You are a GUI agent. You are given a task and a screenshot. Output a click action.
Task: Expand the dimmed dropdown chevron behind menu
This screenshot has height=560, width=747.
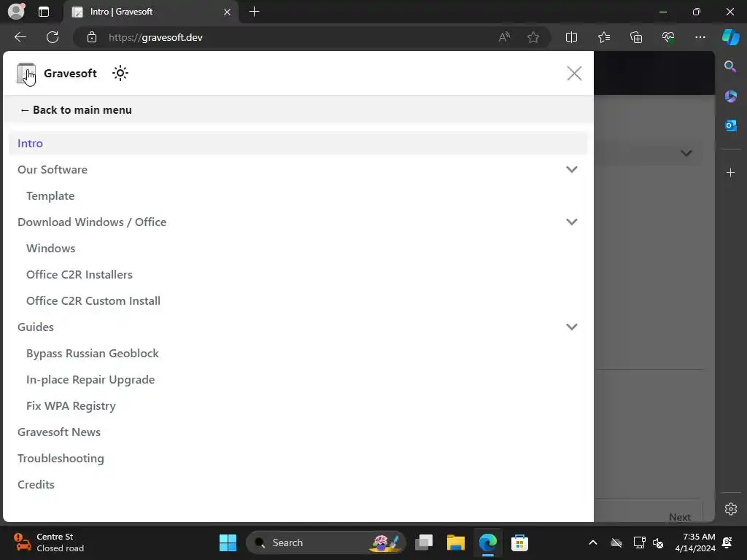tap(686, 153)
